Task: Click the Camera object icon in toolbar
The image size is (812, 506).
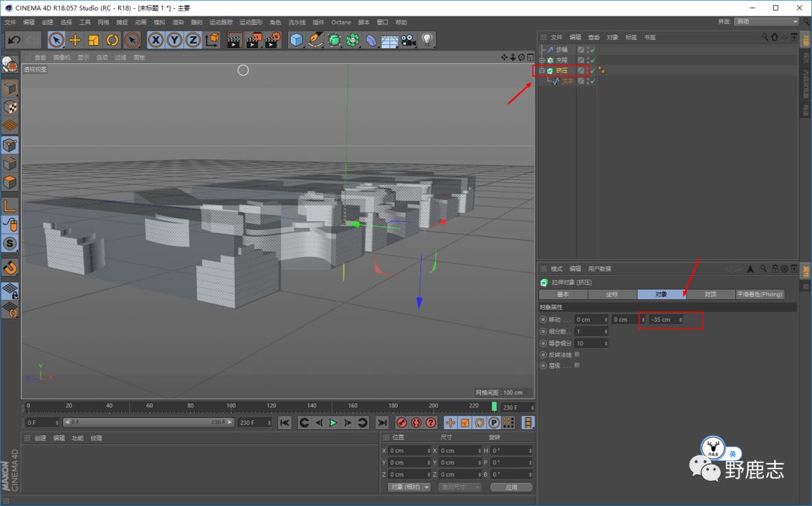Action: click(408, 40)
